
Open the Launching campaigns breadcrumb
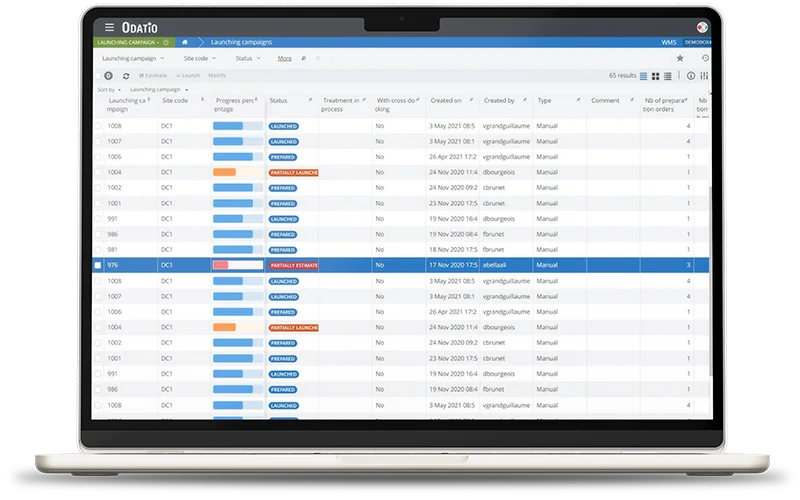pyautogui.click(x=241, y=42)
